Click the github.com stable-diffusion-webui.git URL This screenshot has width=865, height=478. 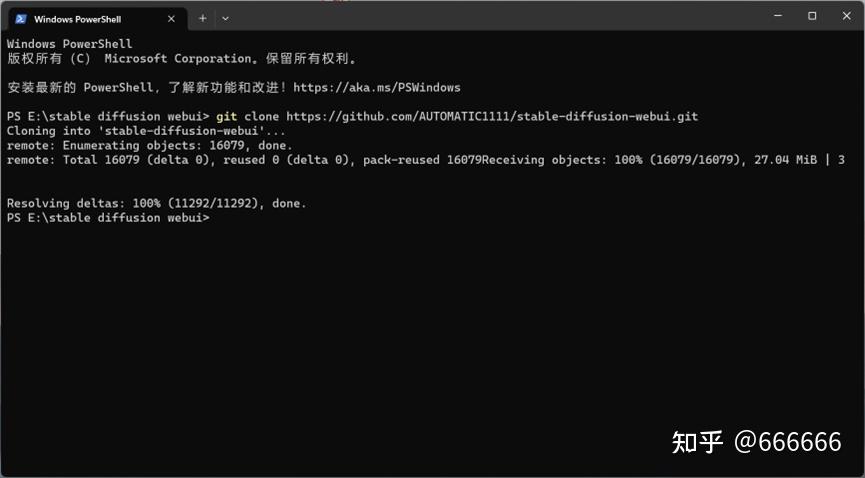coord(492,116)
